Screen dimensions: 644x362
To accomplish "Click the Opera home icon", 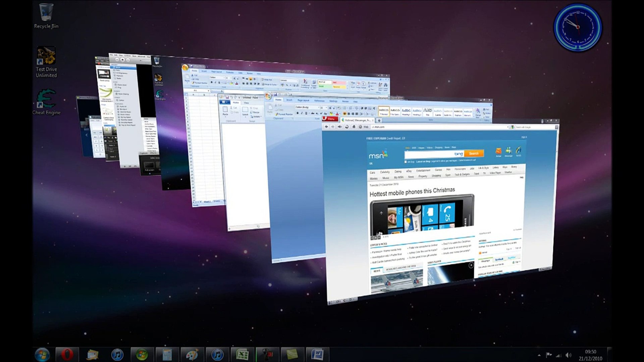I will 354,127.
